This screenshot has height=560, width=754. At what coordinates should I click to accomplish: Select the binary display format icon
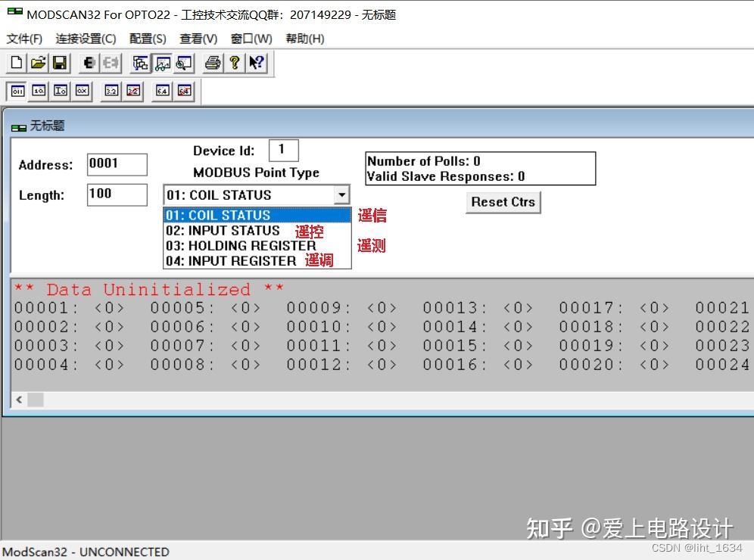coord(18,91)
